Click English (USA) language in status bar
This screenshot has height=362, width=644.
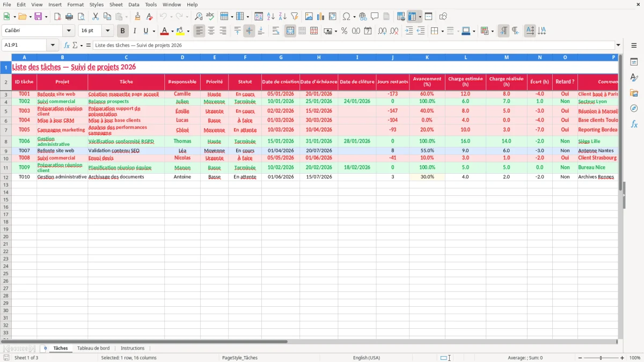[367, 358]
